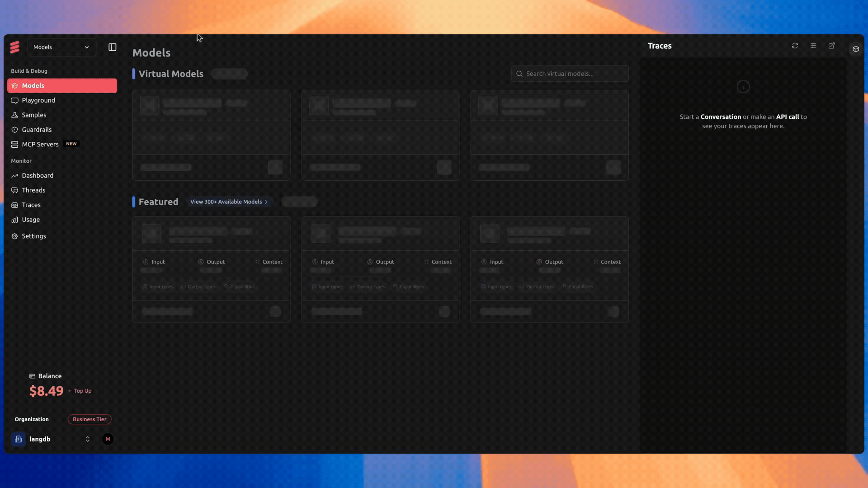The image size is (868, 488).
Task: Click Top Up balance link
Action: (x=82, y=391)
